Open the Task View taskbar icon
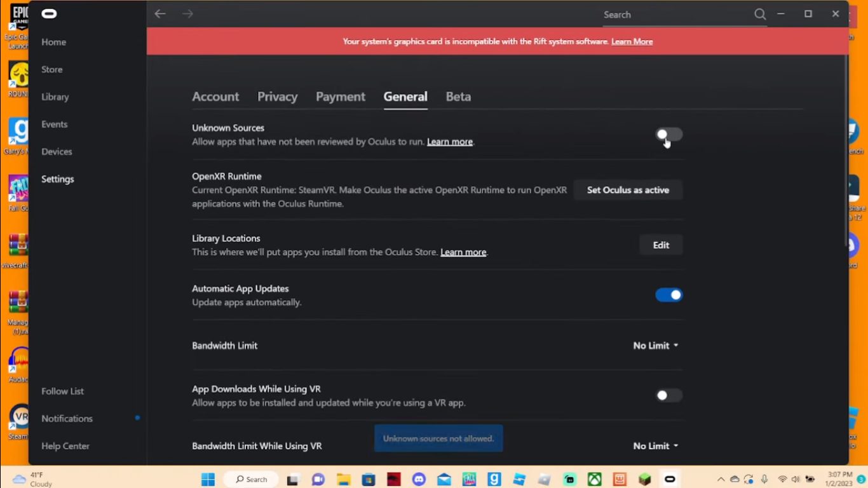Image resolution: width=868 pixels, height=488 pixels. [x=293, y=479]
